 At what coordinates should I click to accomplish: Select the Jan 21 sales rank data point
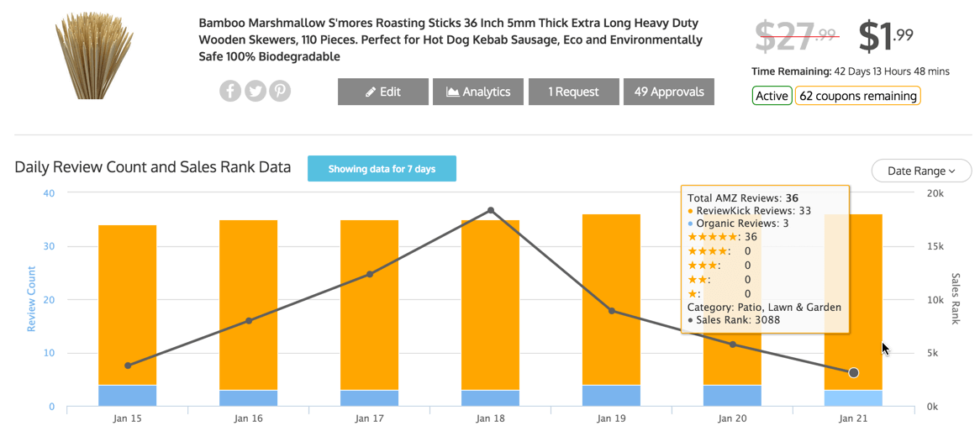tap(854, 373)
